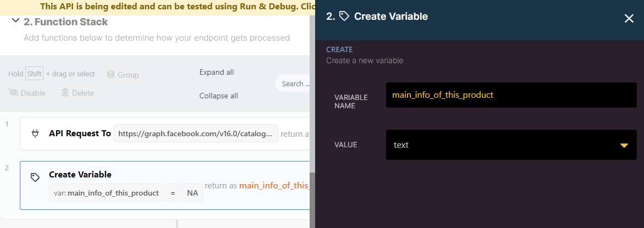Collapse the Function Stack section chevron
The height and width of the screenshot is (228, 644).
(x=15, y=21)
